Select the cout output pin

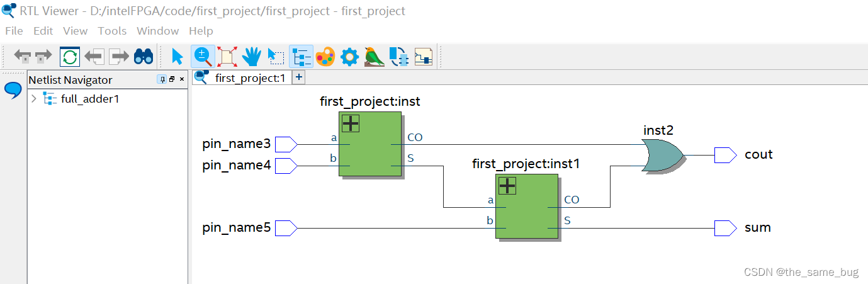[725, 155]
